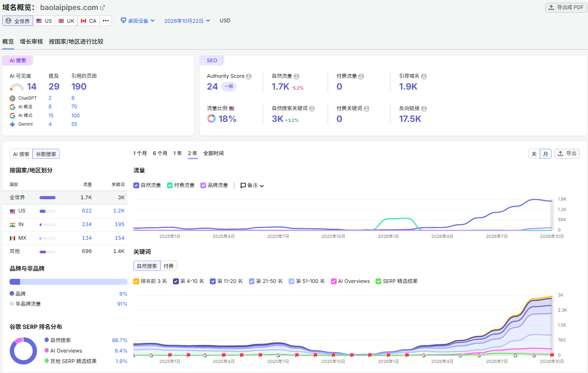This screenshot has height=373, width=588.
Task: Click info icon next to 付费关键词
Action: [366, 109]
